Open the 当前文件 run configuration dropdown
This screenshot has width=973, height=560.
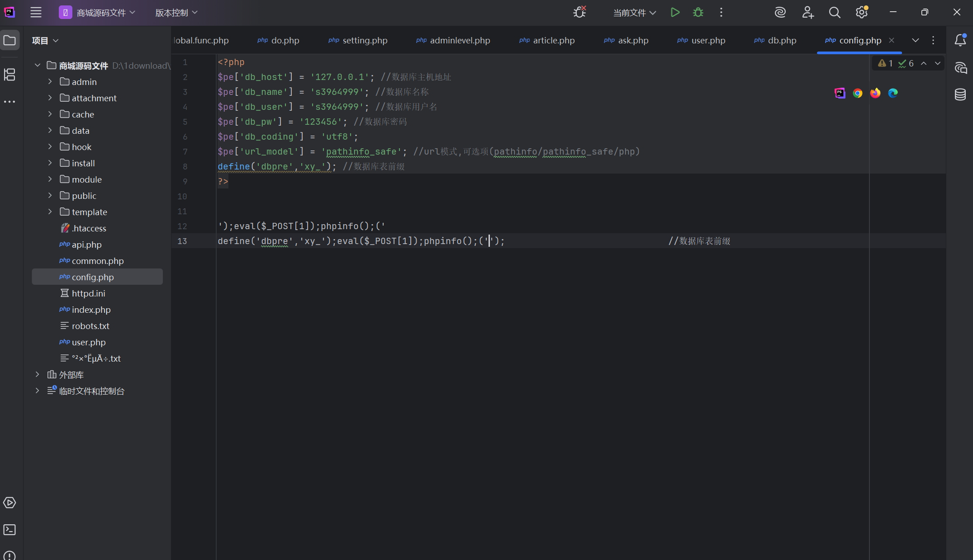[634, 13]
